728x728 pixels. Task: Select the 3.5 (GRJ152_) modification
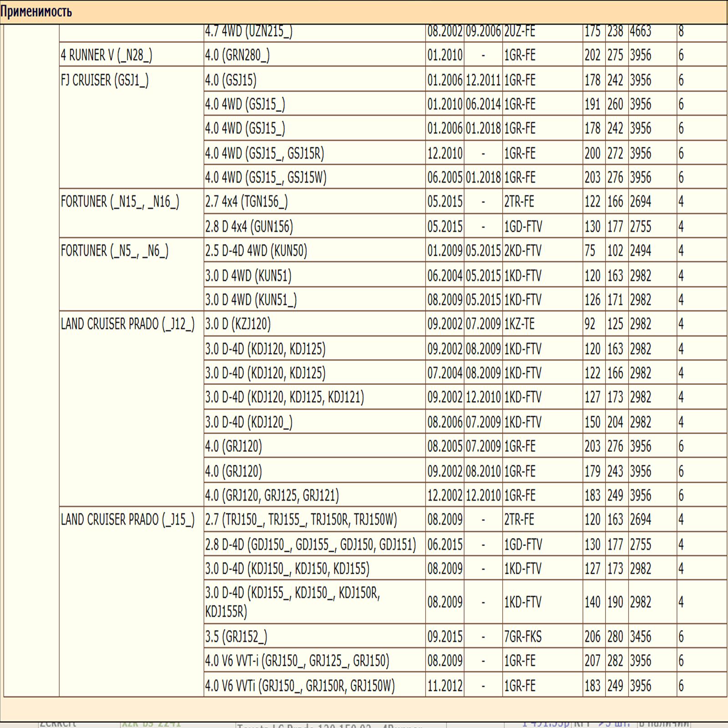[236, 637]
